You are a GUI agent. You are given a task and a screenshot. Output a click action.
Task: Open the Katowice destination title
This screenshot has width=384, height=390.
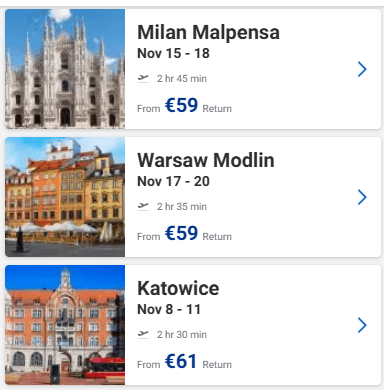tap(178, 288)
